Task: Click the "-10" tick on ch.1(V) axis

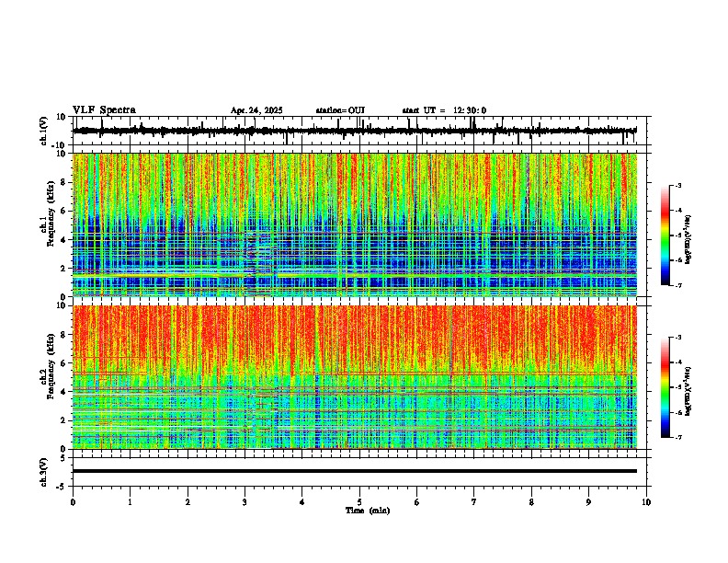Action: 60,145
